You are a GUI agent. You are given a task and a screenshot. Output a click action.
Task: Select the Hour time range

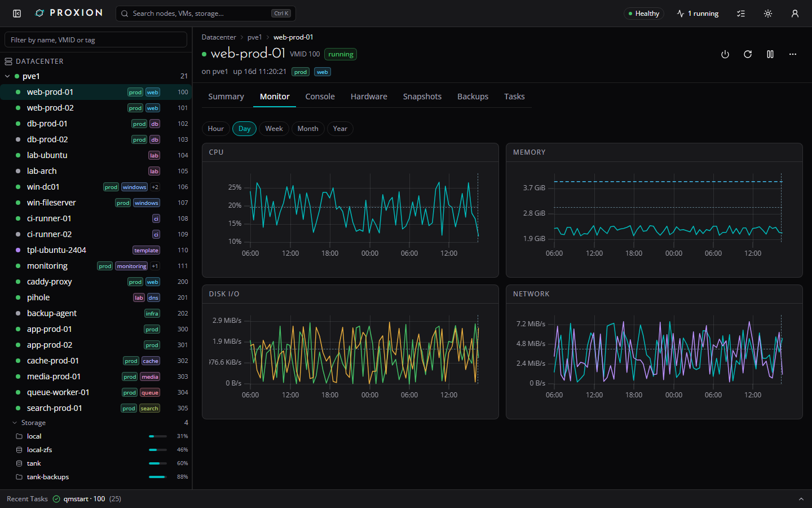tap(216, 129)
